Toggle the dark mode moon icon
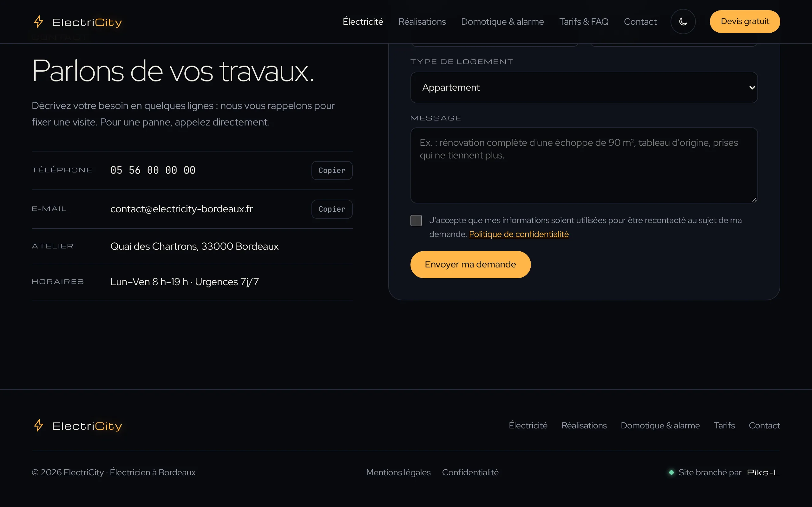This screenshot has height=507, width=812. 683,22
